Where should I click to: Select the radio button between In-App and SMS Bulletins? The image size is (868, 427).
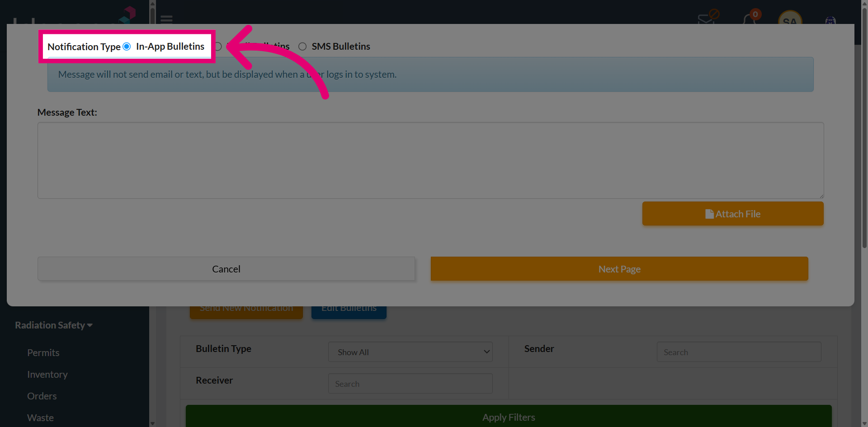(x=218, y=47)
